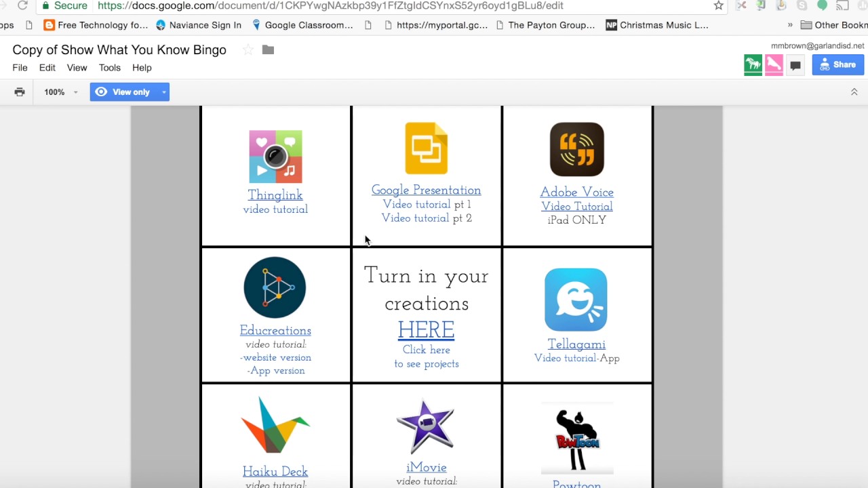The width and height of the screenshot is (868, 488).
Task: Click the Google Presentation yellow slides image
Action: pyautogui.click(x=427, y=148)
